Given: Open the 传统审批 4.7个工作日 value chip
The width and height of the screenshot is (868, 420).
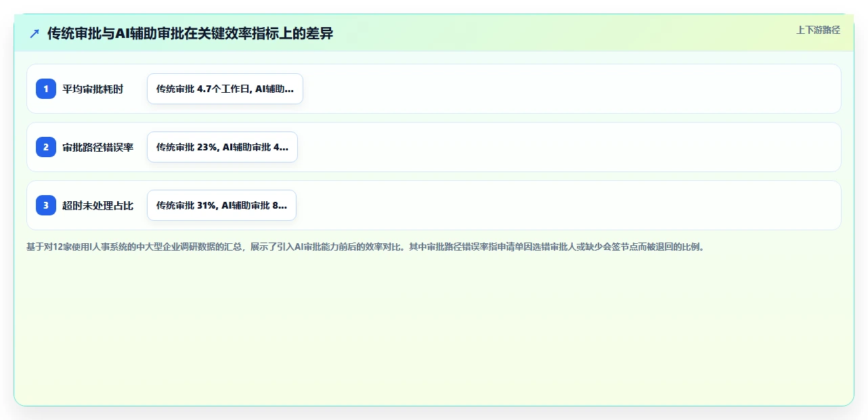Looking at the screenshot, I should point(225,89).
